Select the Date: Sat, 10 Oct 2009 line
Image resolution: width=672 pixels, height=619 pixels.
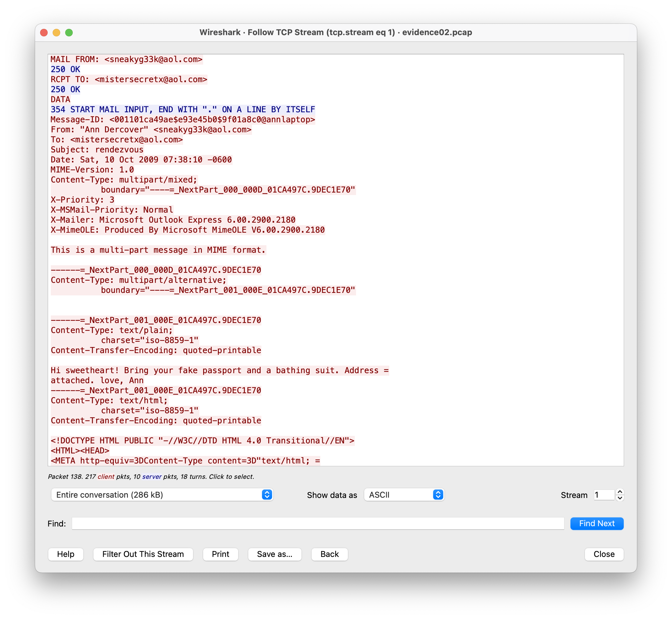coord(141,160)
